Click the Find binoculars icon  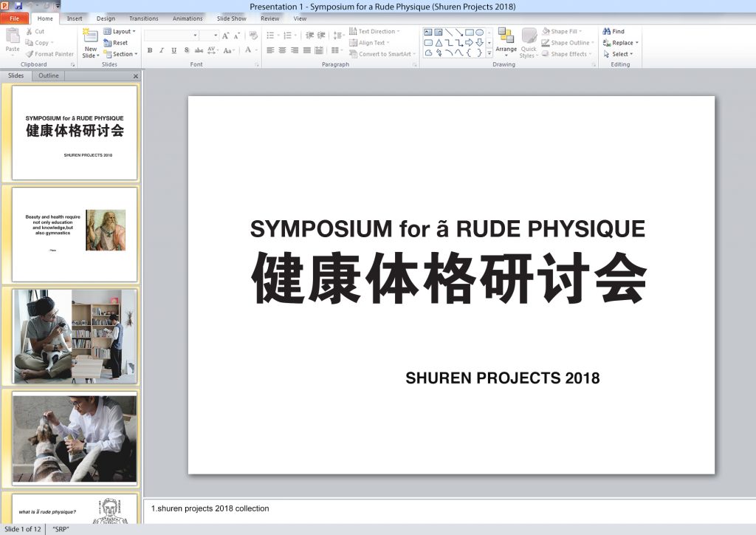point(606,32)
